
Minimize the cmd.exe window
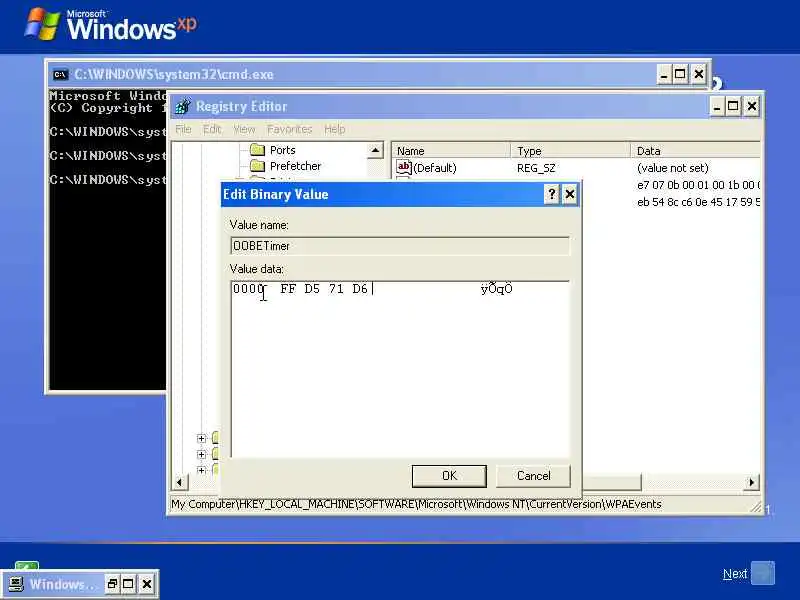[664, 75]
